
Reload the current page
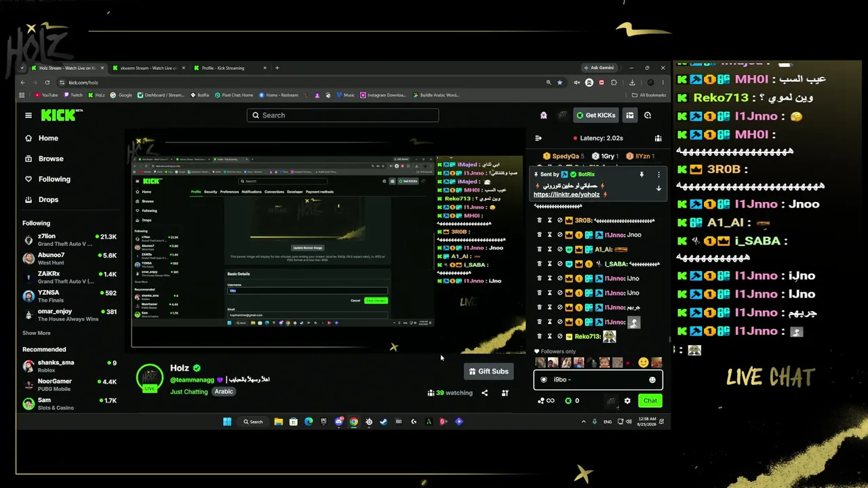coord(47,83)
